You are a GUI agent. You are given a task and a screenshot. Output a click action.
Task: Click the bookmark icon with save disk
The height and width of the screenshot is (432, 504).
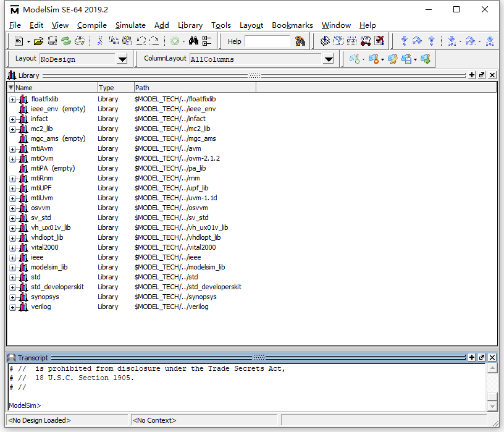pos(406,59)
